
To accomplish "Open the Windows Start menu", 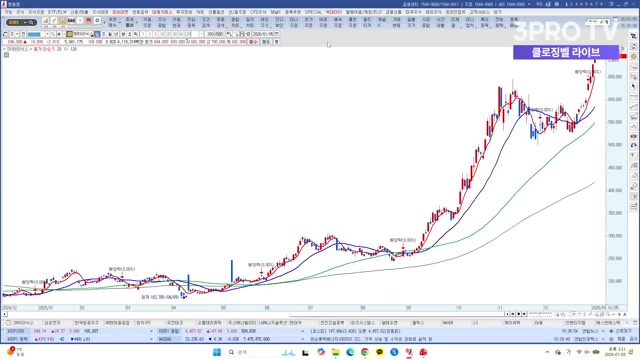I will coord(217,352).
